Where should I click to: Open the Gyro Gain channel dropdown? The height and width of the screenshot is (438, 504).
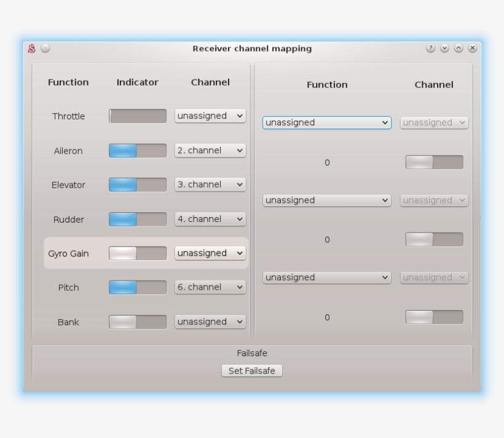tap(210, 253)
